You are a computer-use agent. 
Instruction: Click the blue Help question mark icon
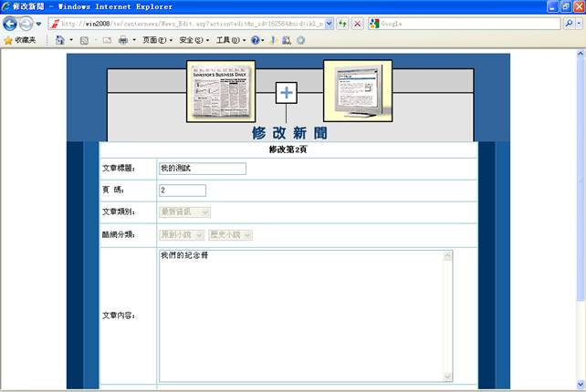pyautogui.click(x=256, y=40)
